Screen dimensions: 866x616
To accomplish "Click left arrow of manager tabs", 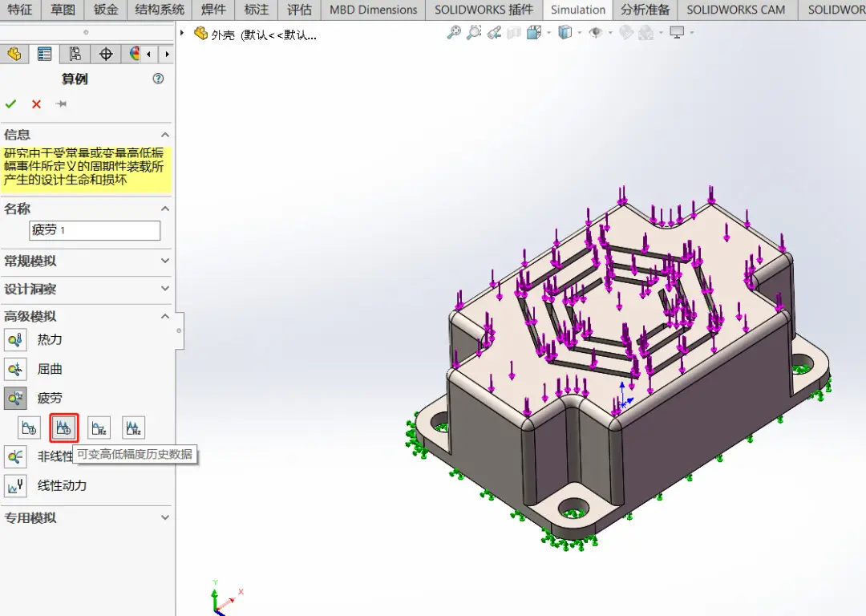I will pyautogui.click(x=148, y=55).
